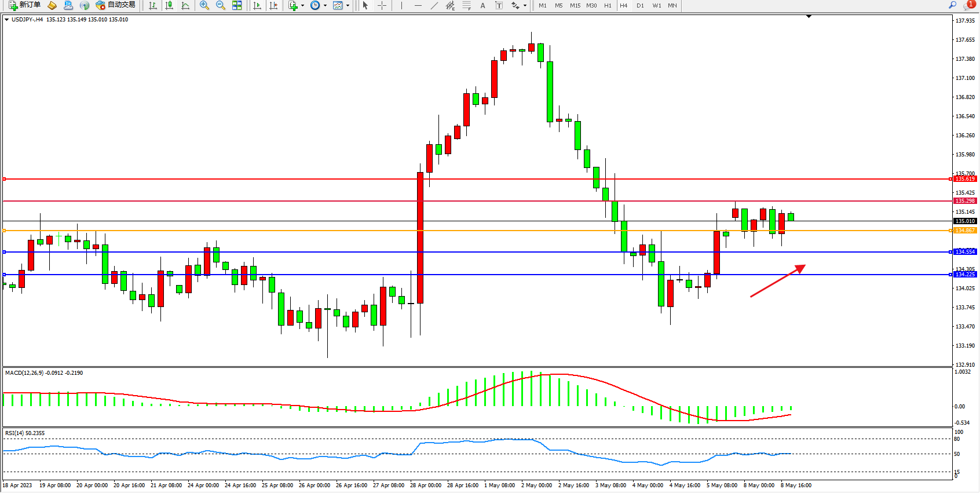Expand the arrows objects dropdown
Viewport: 980px width, 493px height.
tap(525, 5)
